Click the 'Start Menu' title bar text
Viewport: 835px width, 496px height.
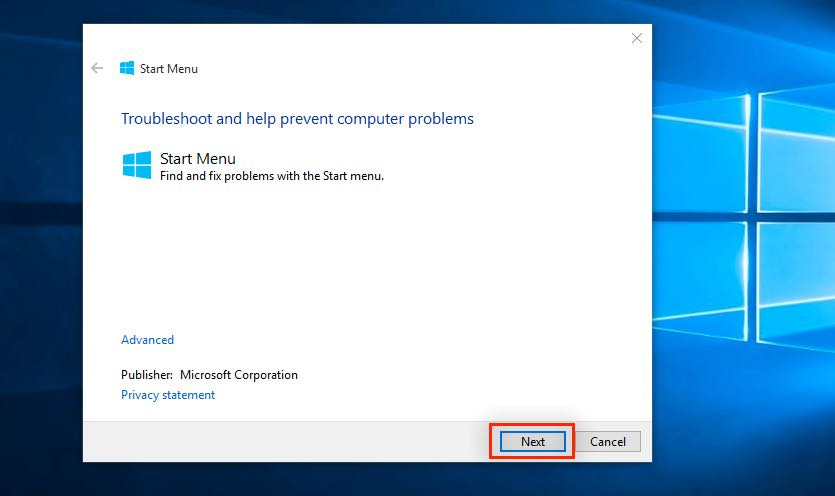tap(169, 69)
